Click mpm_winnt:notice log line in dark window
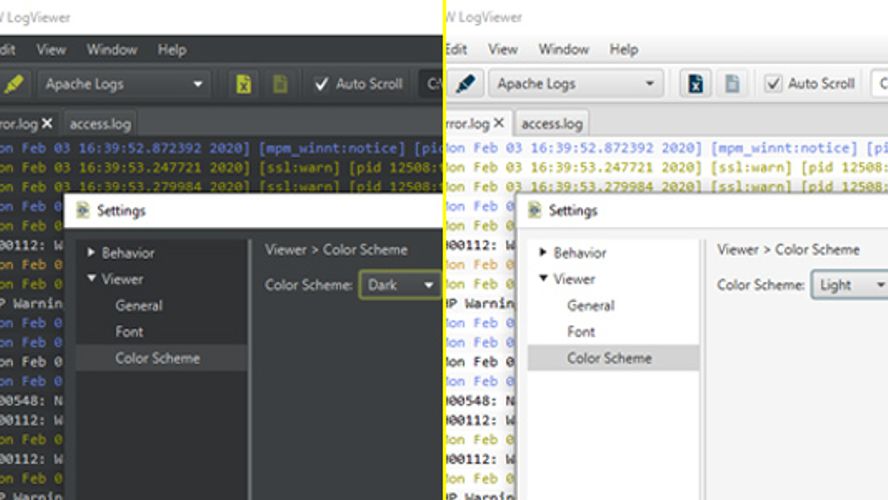The height and width of the screenshot is (500, 888). coord(221,148)
